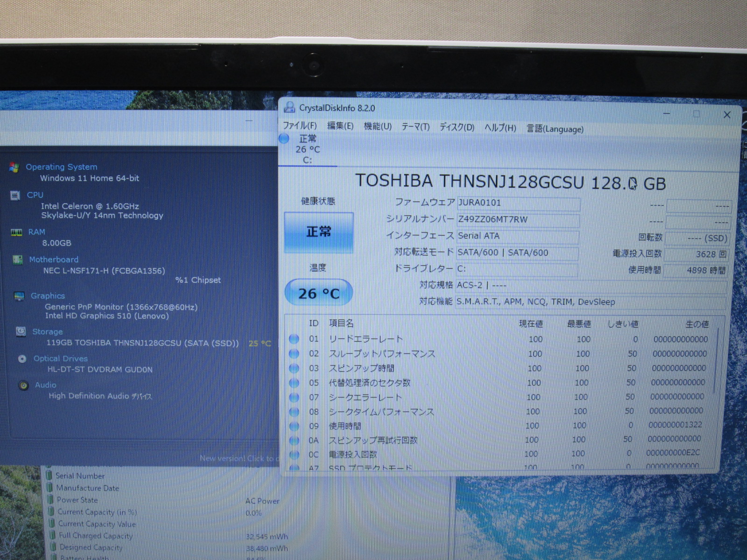Click the Audio speaker icon
This screenshot has width=747, height=560.
point(23,385)
